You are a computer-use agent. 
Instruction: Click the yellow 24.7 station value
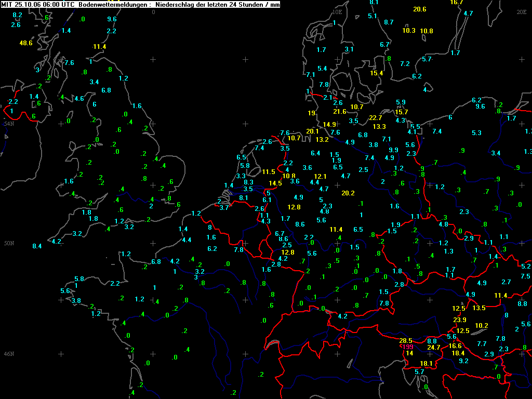pyautogui.click(x=434, y=348)
